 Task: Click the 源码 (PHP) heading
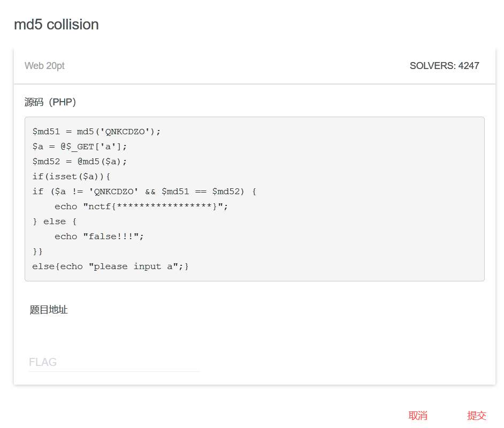50,102
